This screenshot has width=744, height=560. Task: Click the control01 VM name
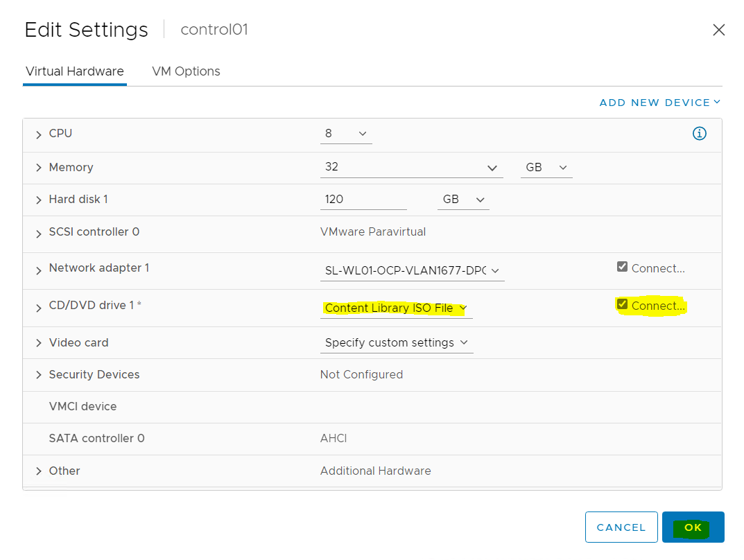coord(214,29)
